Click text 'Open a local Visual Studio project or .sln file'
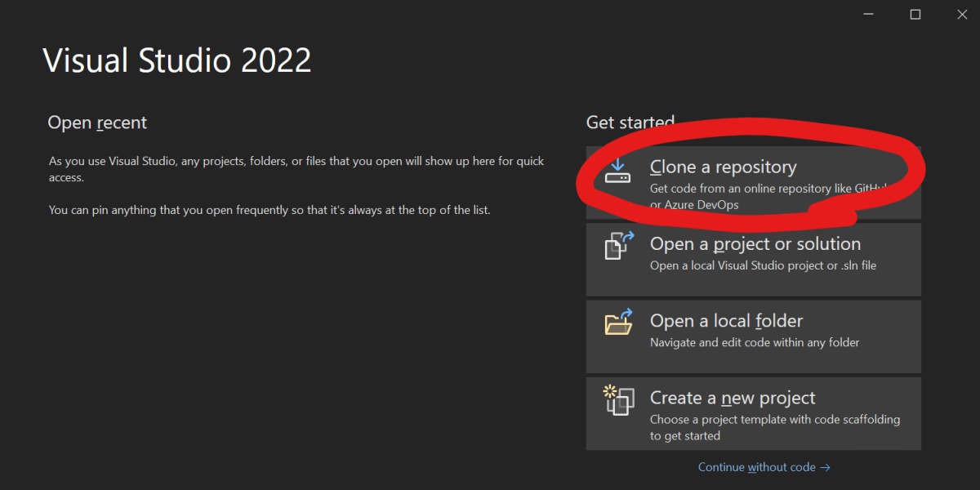Image resolution: width=980 pixels, height=490 pixels. 763,265
